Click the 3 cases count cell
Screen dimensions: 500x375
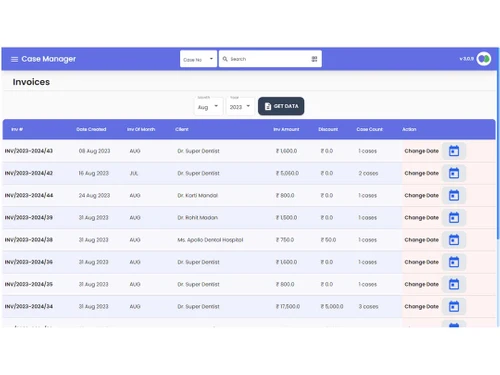click(368, 307)
